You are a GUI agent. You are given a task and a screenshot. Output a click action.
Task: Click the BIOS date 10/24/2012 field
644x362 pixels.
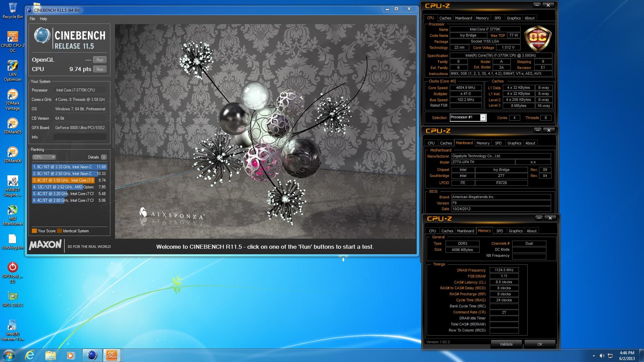(x=501, y=209)
